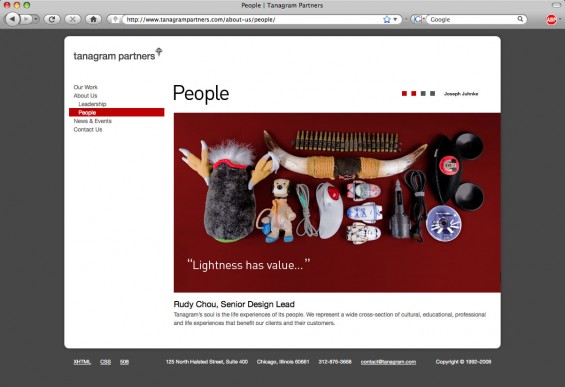
Task: Click the magnifier search icon
Action: pyautogui.click(x=520, y=19)
